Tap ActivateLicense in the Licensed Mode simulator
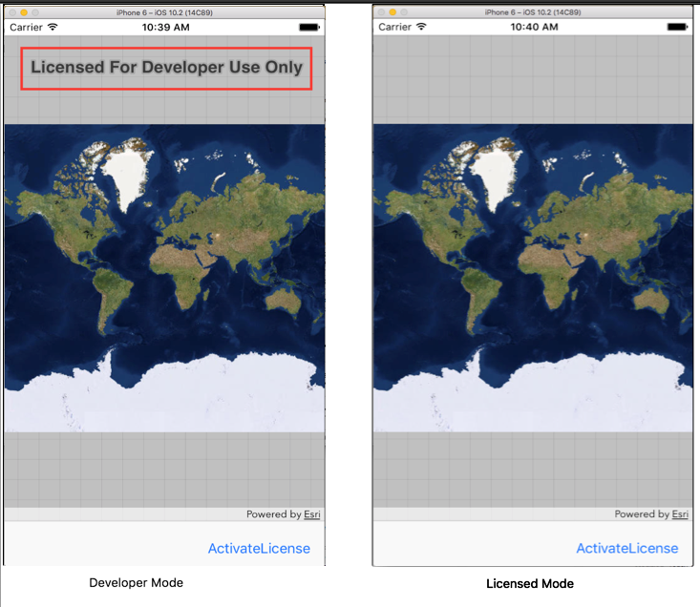700x607 pixels. click(x=627, y=548)
